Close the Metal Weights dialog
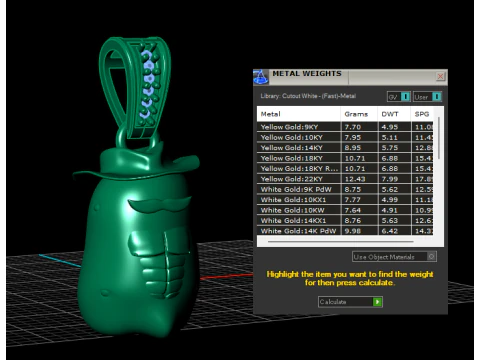 tap(440, 76)
